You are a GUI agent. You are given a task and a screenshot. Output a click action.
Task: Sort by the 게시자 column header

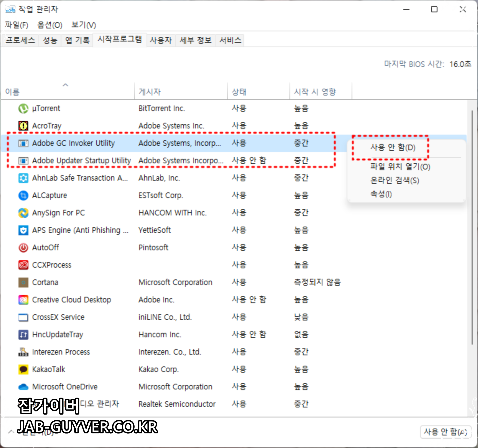[181, 92]
